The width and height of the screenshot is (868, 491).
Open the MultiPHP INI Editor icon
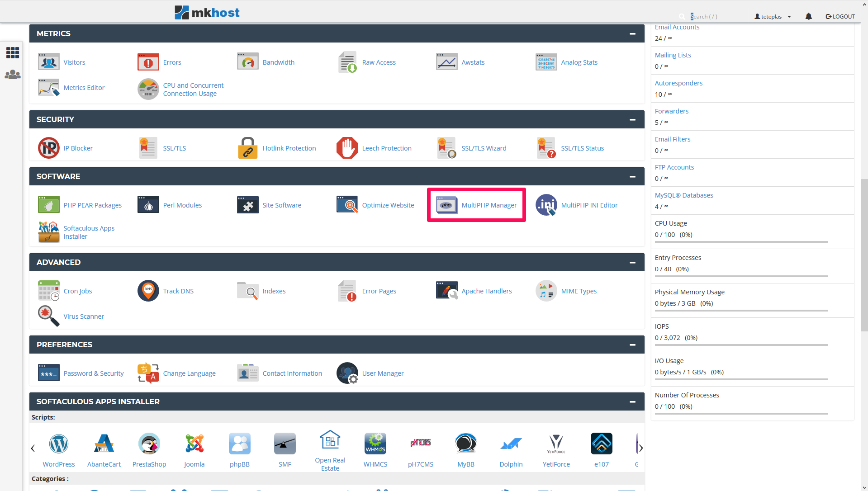pyautogui.click(x=546, y=205)
